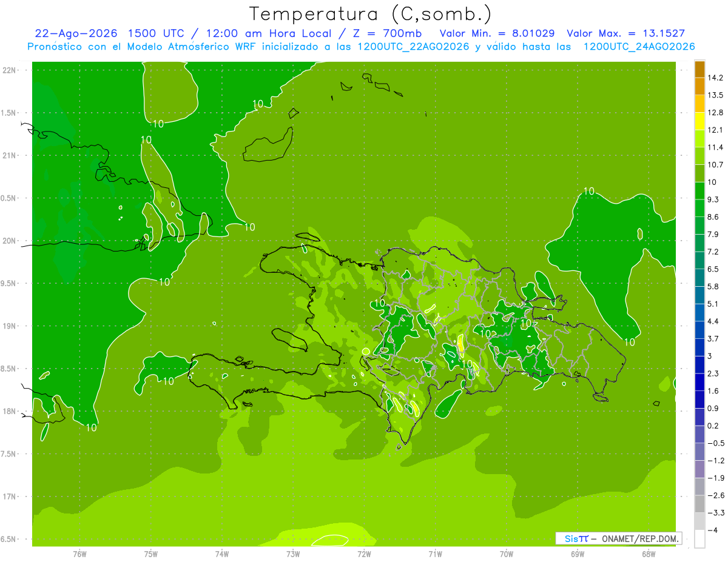The width and height of the screenshot is (728, 562).
Task: Click the "70W" longitude axis label
Action: (507, 554)
